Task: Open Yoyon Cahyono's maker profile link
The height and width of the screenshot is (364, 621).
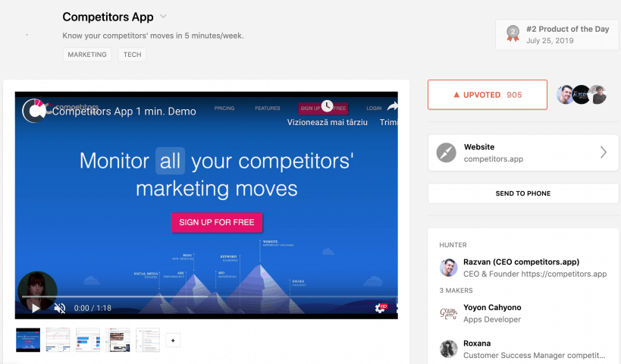Action: tap(492, 307)
